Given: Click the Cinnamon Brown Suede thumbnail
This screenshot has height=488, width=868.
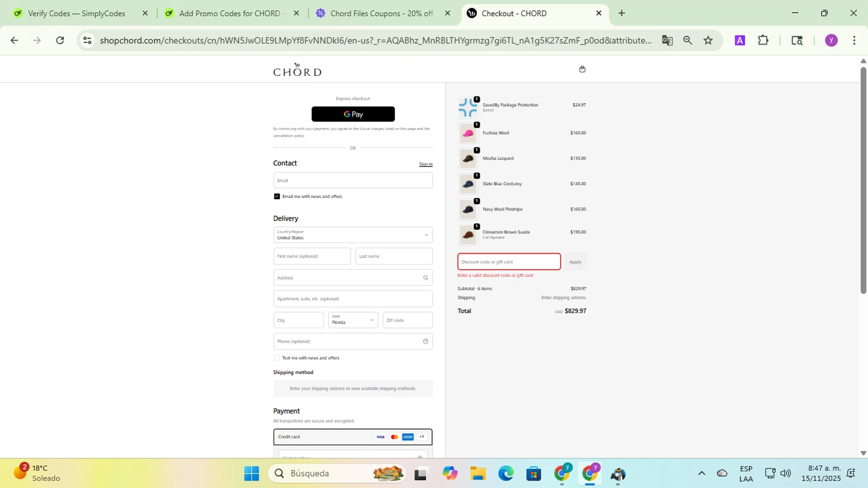Looking at the screenshot, I should coord(468,235).
